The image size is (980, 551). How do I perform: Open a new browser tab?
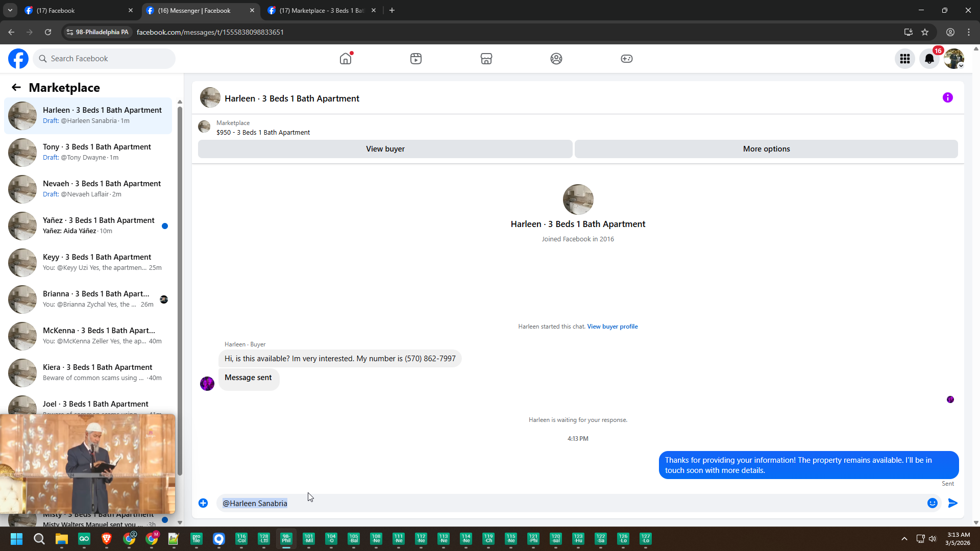pyautogui.click(x=392, y=10)
